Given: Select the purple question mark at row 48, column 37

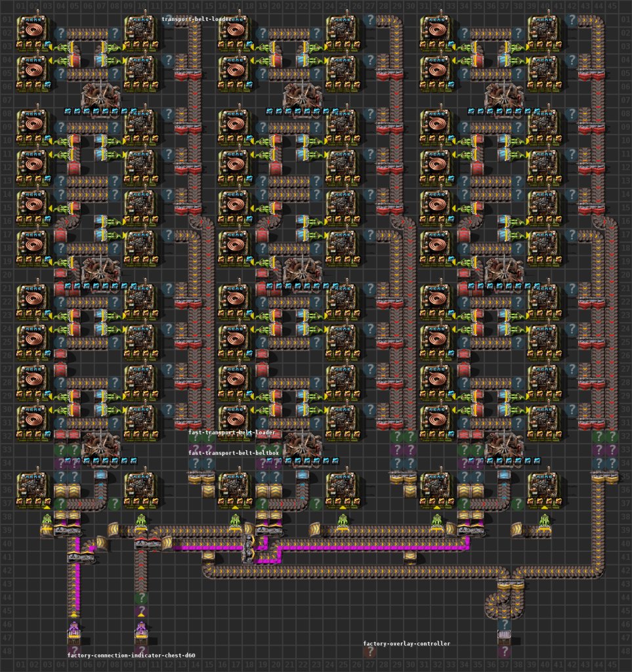Looking at the screenshot, I should tap(505, 652).
